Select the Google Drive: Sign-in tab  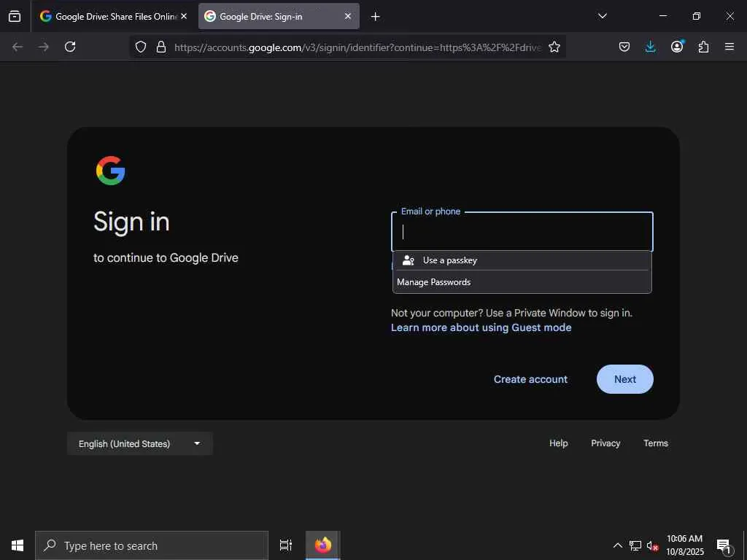click(279, 16)
